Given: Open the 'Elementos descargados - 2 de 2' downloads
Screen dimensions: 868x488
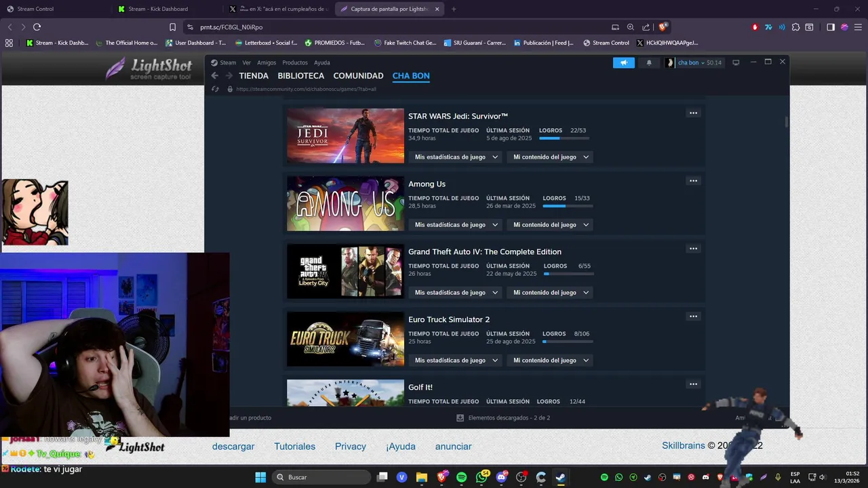Looking at the screenshot, I should pyautogui.click(x=503, y=418).
